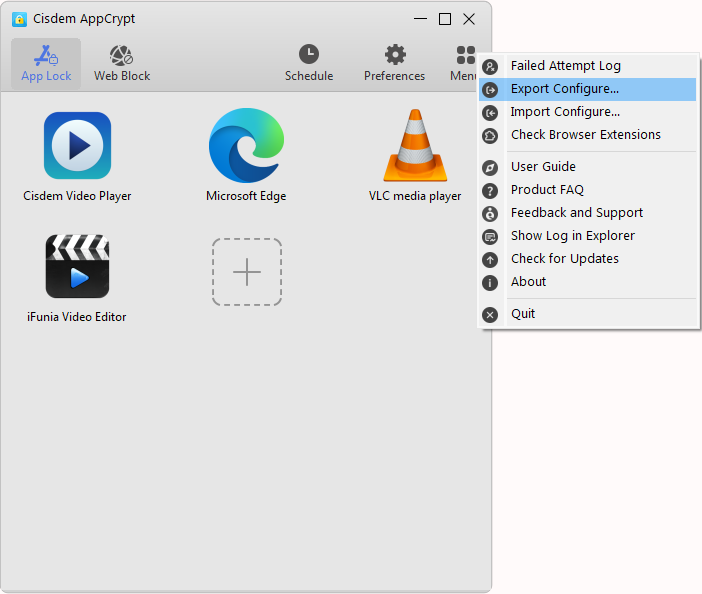Open Product FAQ from the menu

pos(547,190)
